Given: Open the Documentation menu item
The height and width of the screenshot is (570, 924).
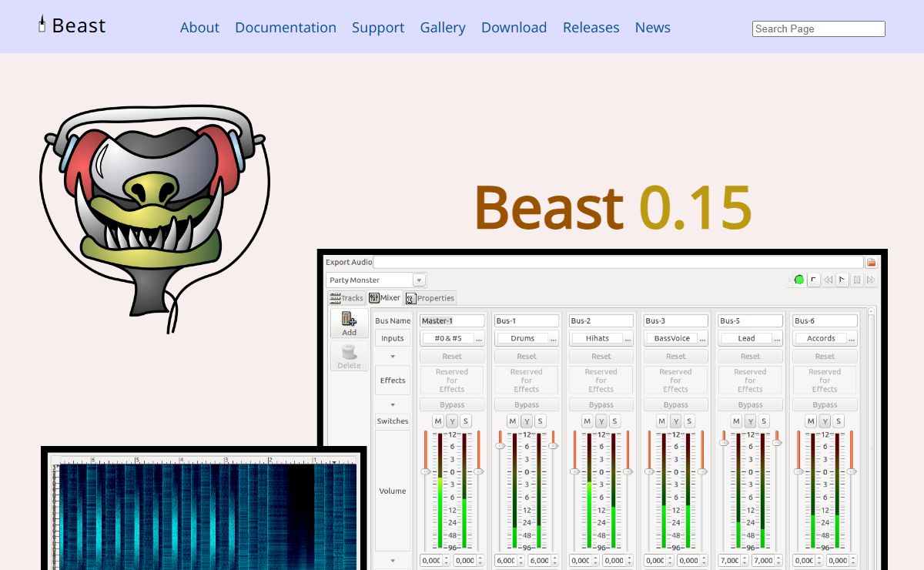Looking at the screenshot, I should coord(286,27).
